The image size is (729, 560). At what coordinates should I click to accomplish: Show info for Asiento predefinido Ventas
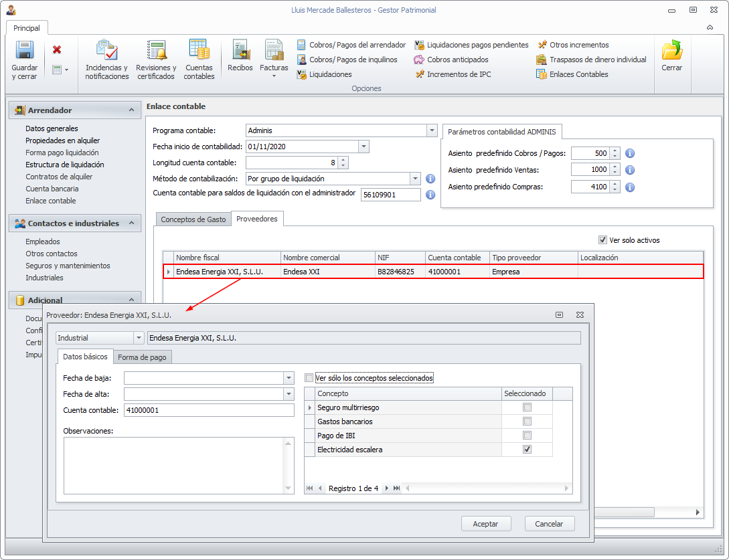pos(630,170)
